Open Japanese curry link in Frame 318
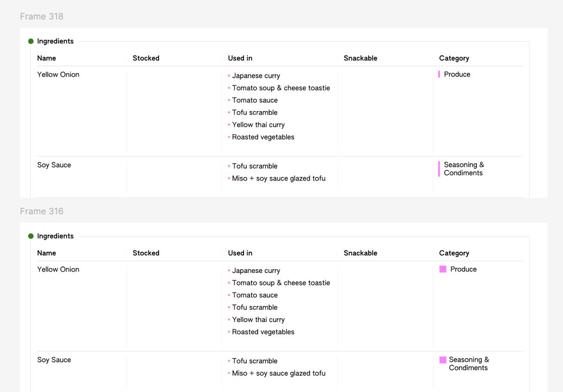 [x=256, y=76]
